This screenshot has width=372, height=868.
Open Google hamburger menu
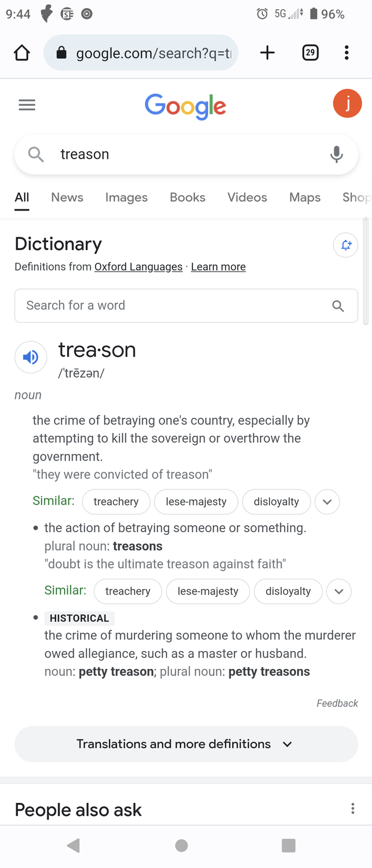[x=27, y=105]
